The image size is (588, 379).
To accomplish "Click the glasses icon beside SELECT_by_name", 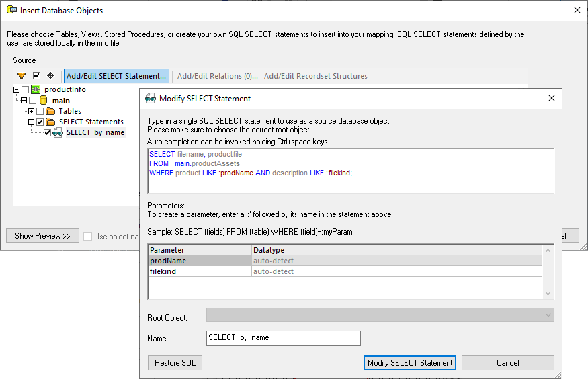I will (58, 133).
